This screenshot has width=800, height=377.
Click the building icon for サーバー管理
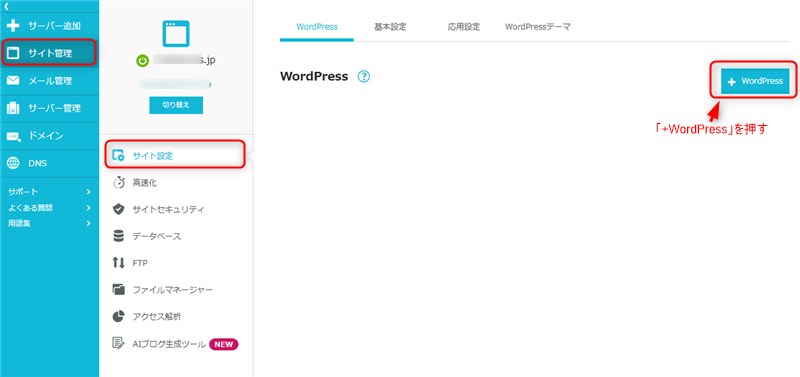[13, 108]
